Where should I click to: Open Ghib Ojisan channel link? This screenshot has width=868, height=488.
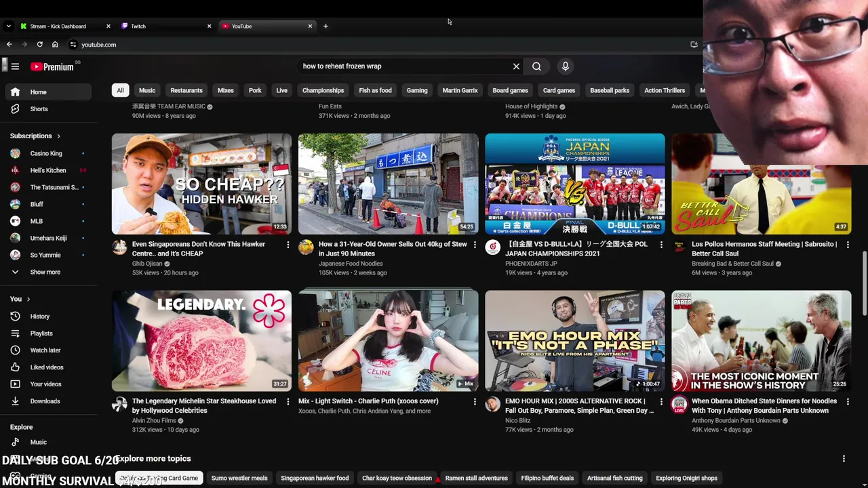147,264
